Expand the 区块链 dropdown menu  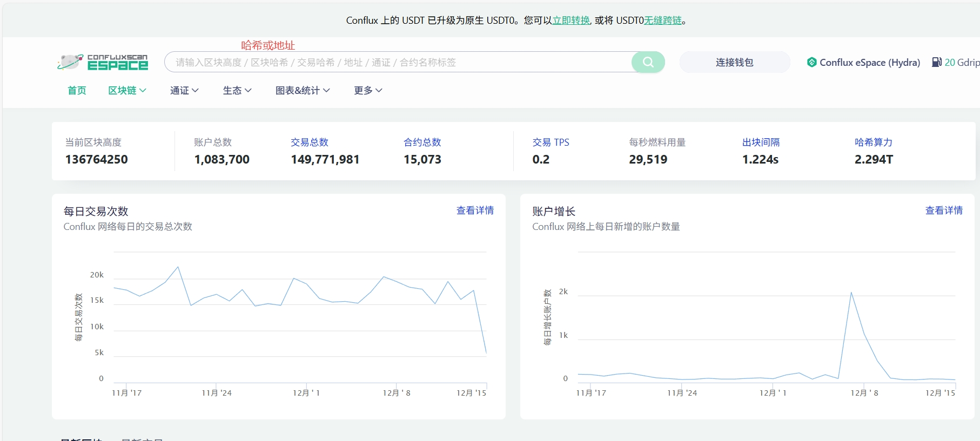pos(127,90)
